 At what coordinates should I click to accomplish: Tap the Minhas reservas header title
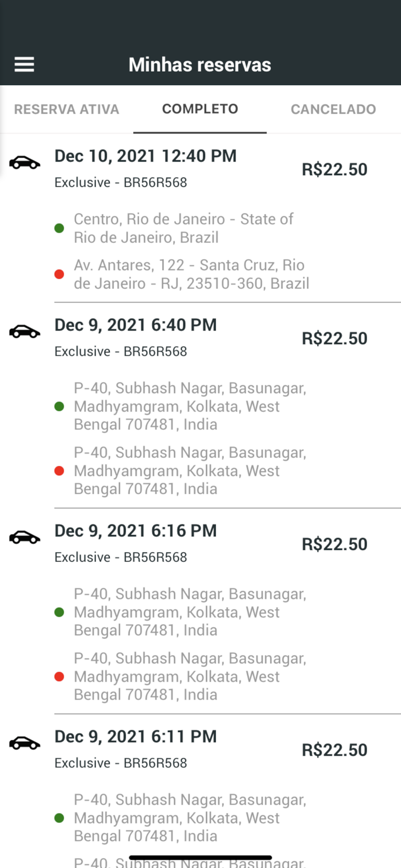pos(200,64)
